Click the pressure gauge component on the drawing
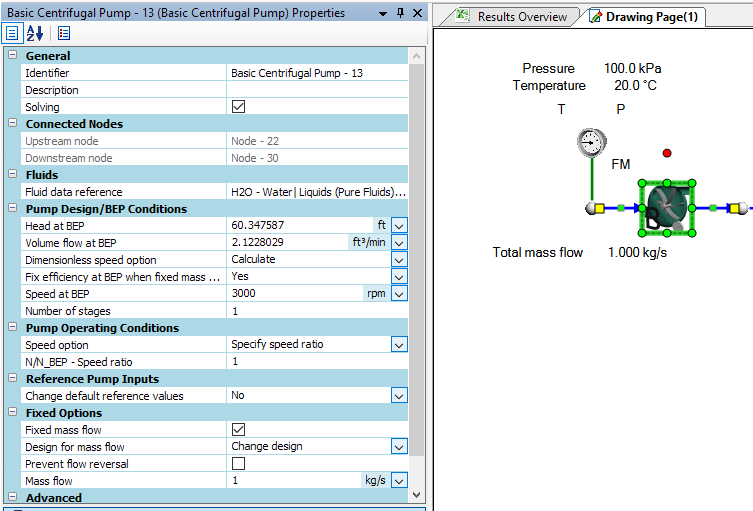 (x=593, y=143)
